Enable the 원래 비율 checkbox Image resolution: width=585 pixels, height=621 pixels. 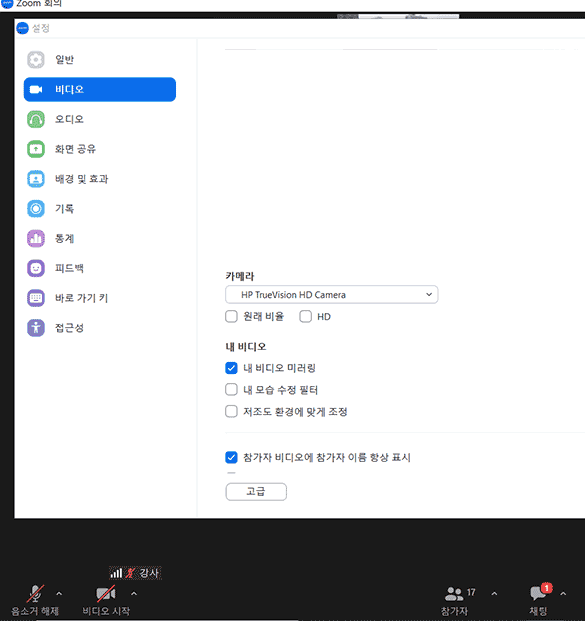point(231,316)
